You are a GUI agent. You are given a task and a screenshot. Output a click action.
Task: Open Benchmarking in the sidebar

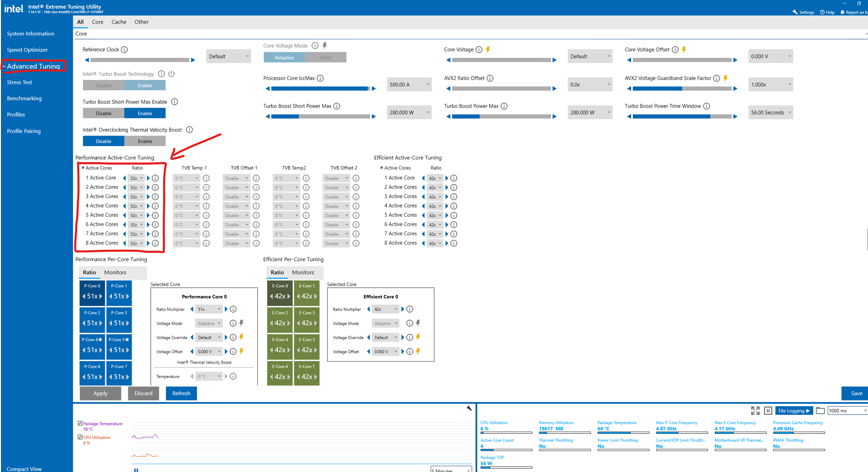pos(24,98)
